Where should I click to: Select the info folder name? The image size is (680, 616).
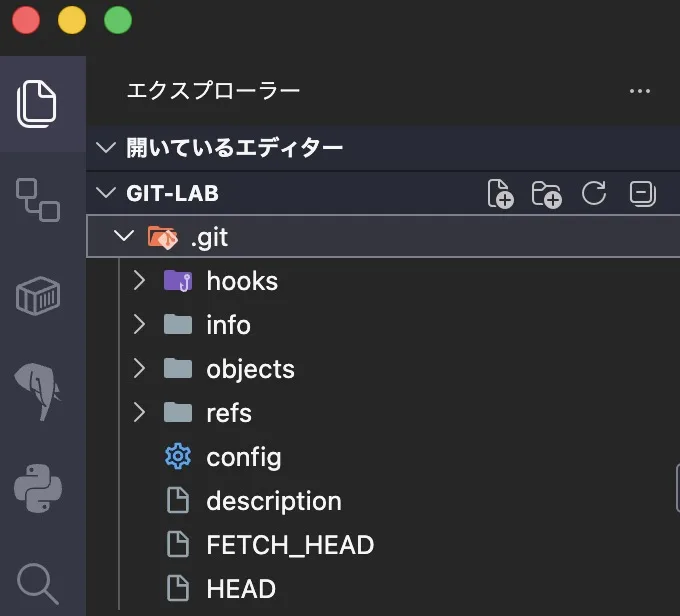pos(229,325)
